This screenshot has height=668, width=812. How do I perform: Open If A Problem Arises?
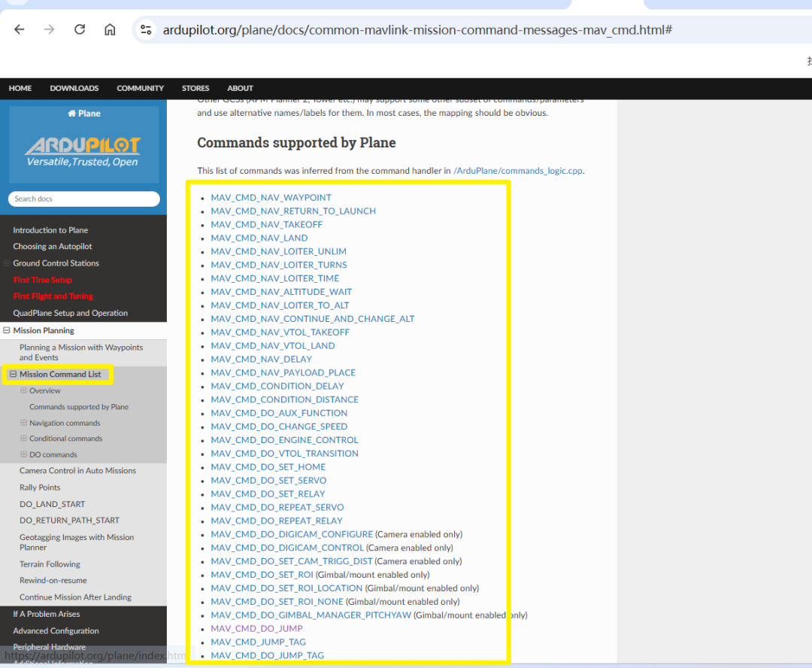[x=47, y=614]
